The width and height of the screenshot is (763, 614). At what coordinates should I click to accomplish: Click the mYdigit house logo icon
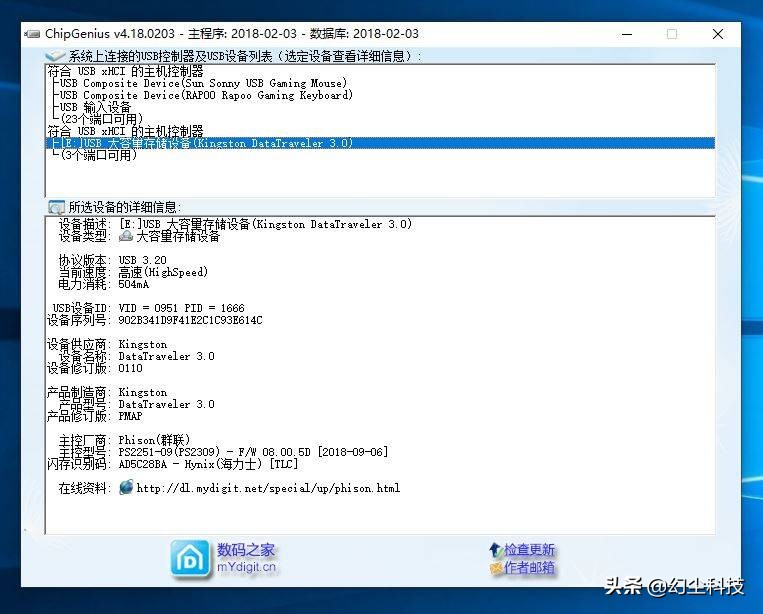190,559
